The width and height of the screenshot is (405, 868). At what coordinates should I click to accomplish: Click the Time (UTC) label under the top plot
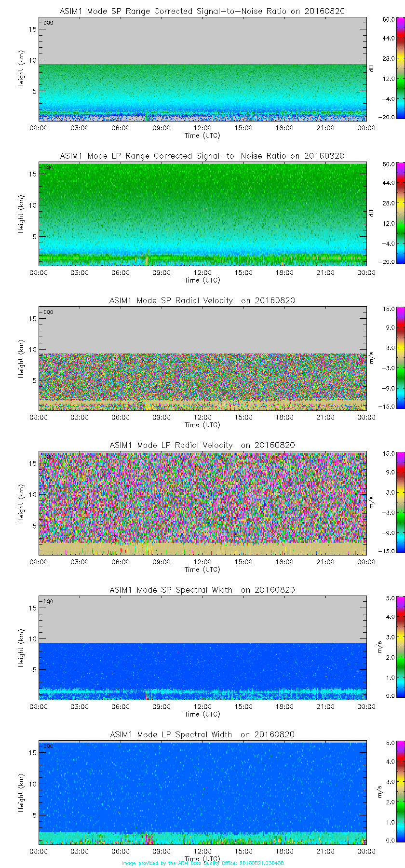(202, 136)
